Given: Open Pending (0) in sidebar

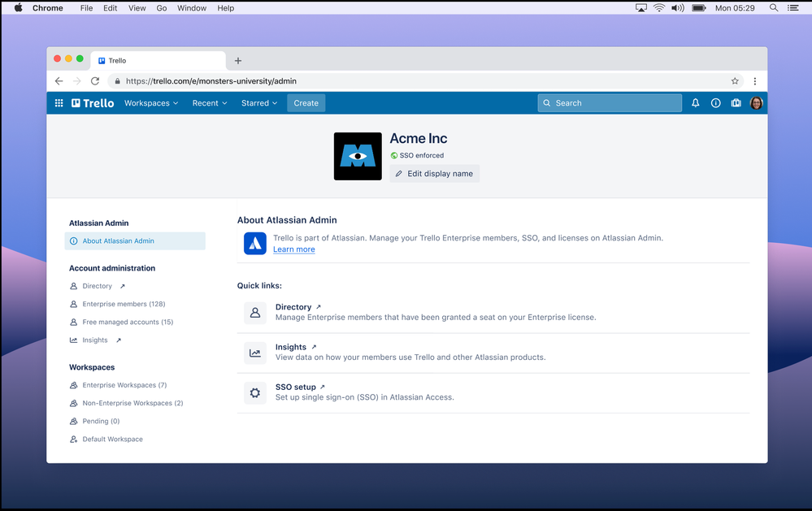Looking at the screenshot, I should (101, 422).
